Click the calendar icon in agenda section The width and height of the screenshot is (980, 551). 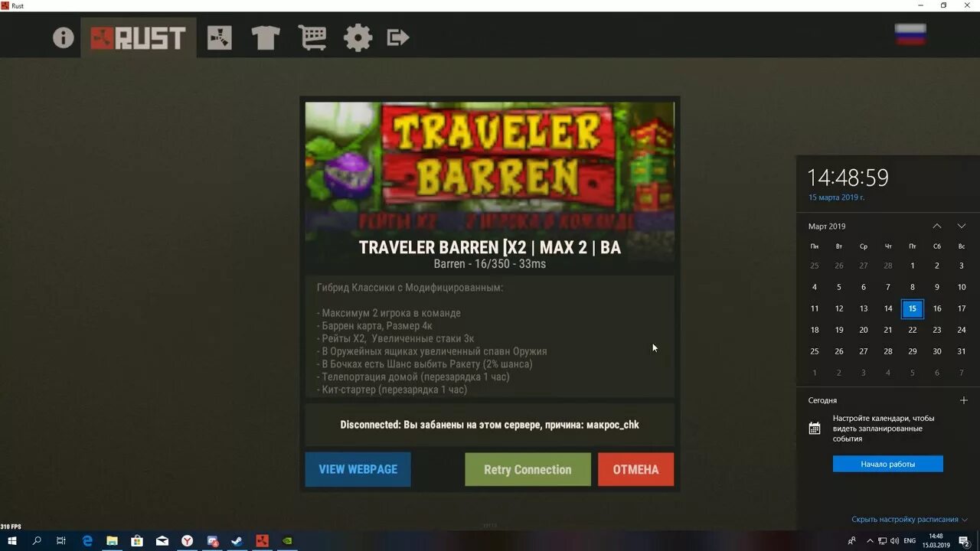(x=815, y=429)
